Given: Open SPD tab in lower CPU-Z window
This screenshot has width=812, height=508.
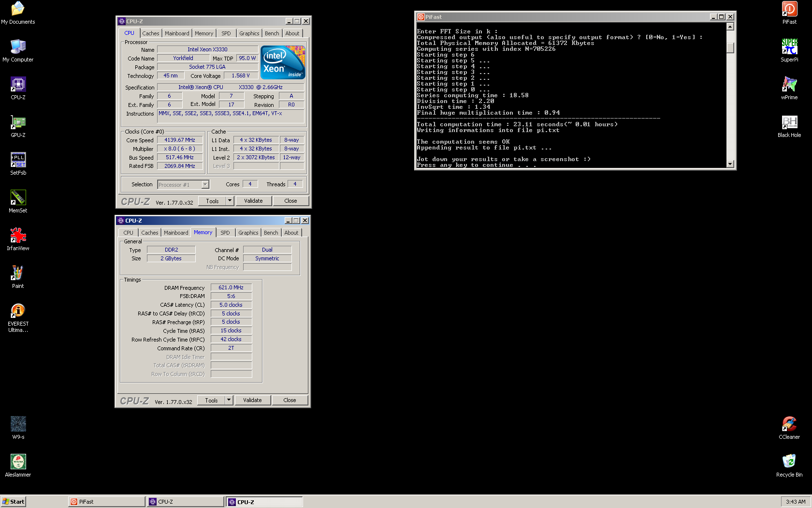Looking at the screenshot, I should click(x=225, y=233).
